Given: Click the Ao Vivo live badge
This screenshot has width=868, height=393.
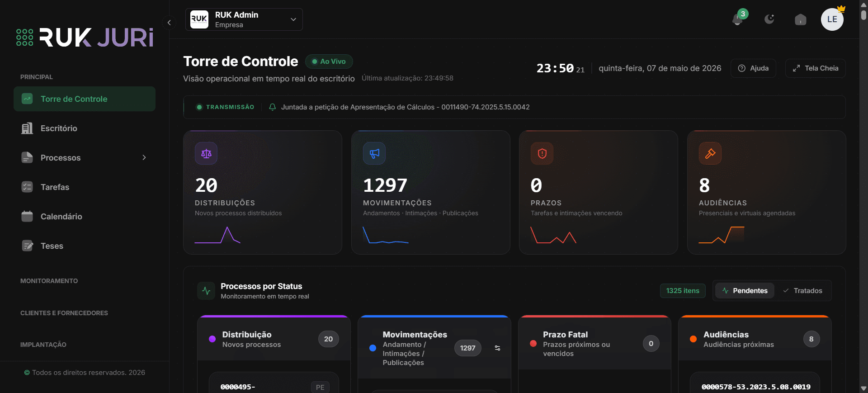Looking at the screenshot, I should click(329, 62).
